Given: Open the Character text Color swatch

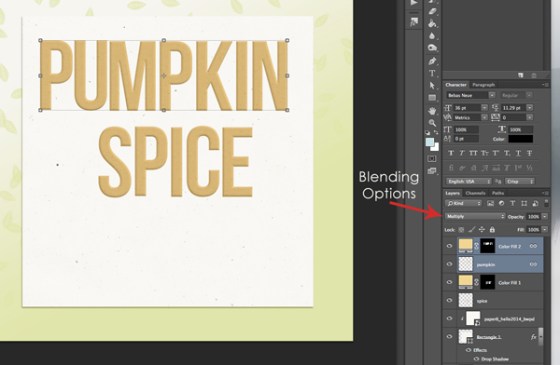Looking at the screenshot, I should point(521,139).
